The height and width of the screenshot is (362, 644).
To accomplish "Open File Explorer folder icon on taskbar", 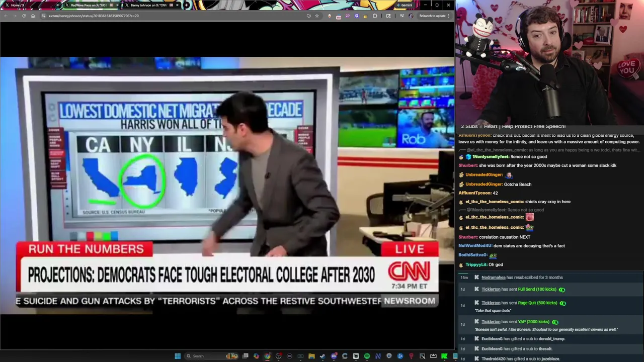I will click(311, 356).
